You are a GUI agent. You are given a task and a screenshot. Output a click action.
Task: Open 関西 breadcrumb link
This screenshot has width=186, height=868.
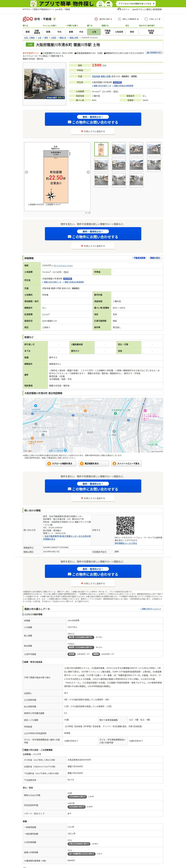click(x=46, y=38)
